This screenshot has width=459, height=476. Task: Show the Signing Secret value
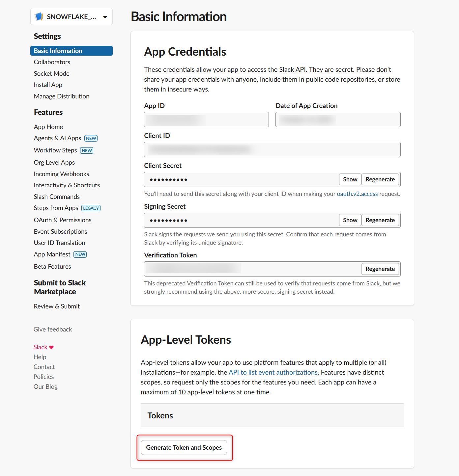(x=350, y=220)
